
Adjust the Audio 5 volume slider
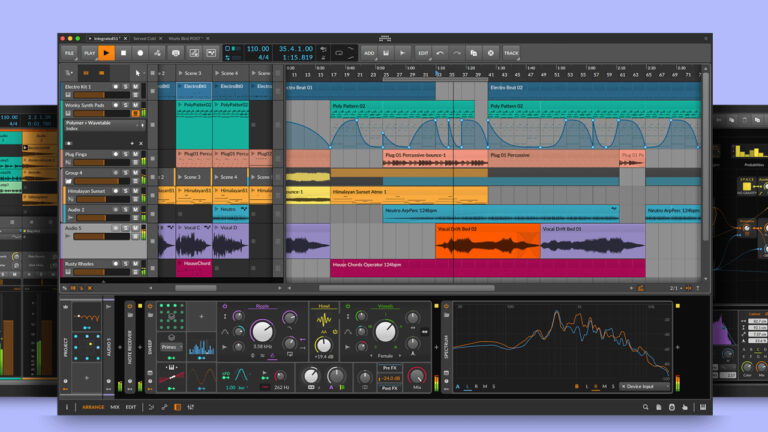pyautogui.click(x=102, y=236)
